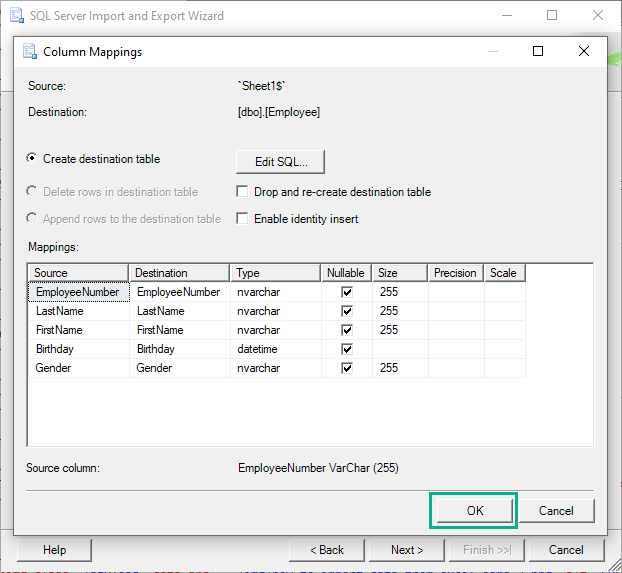
Task: Open destination dropdown for Gender
Action: point(180,368)
